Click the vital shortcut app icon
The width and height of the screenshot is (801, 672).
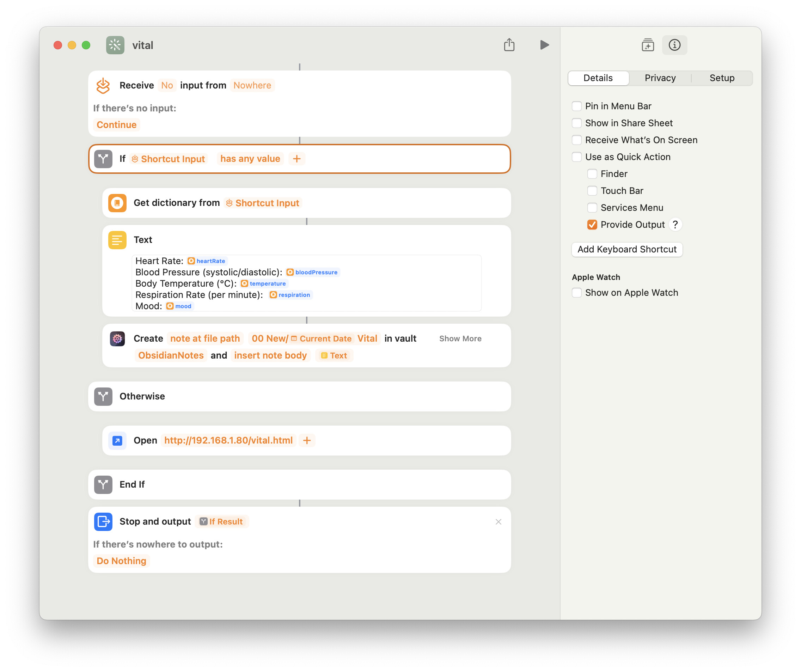[115, 45]
